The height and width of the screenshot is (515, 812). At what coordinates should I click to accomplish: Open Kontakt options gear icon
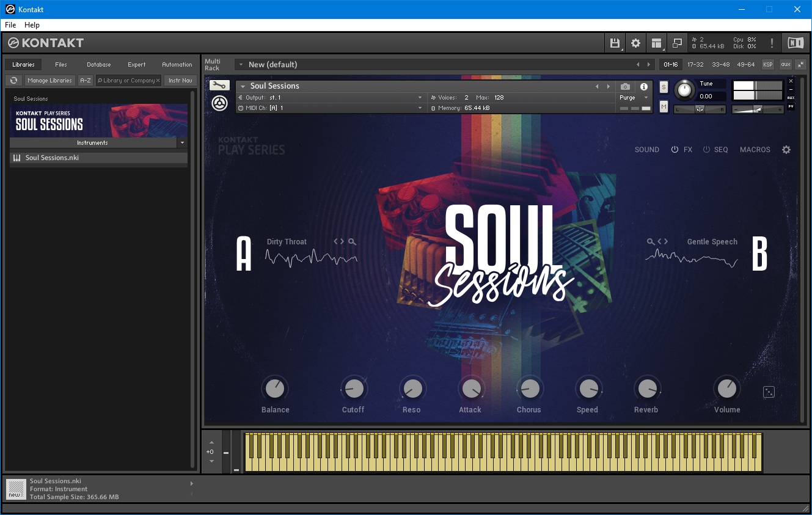(x=635, y=43)
